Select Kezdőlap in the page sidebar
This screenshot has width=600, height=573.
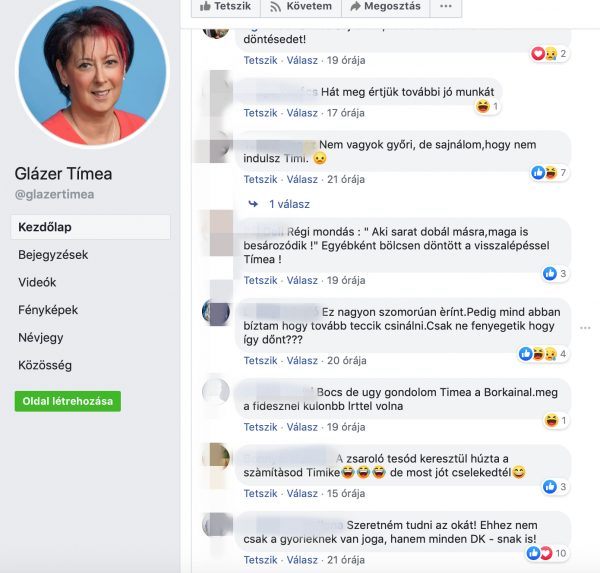90,227
